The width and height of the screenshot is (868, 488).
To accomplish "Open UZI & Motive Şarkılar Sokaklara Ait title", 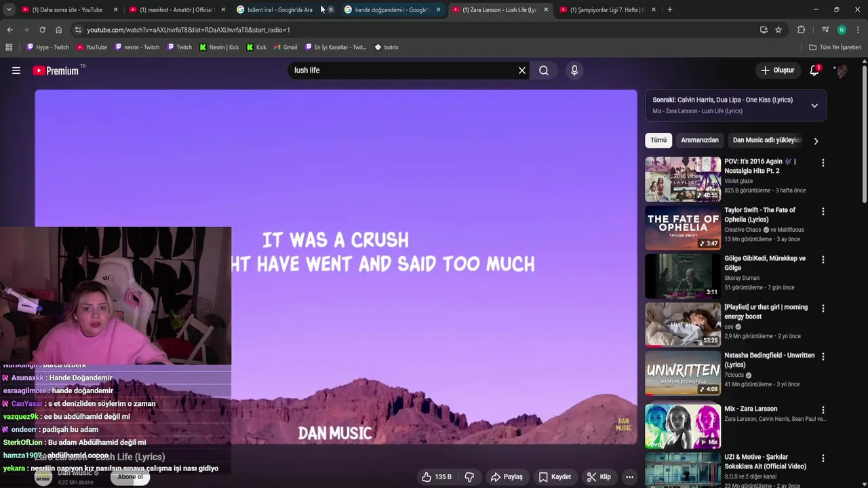I will pyautogui.click(x=765, y=462).
